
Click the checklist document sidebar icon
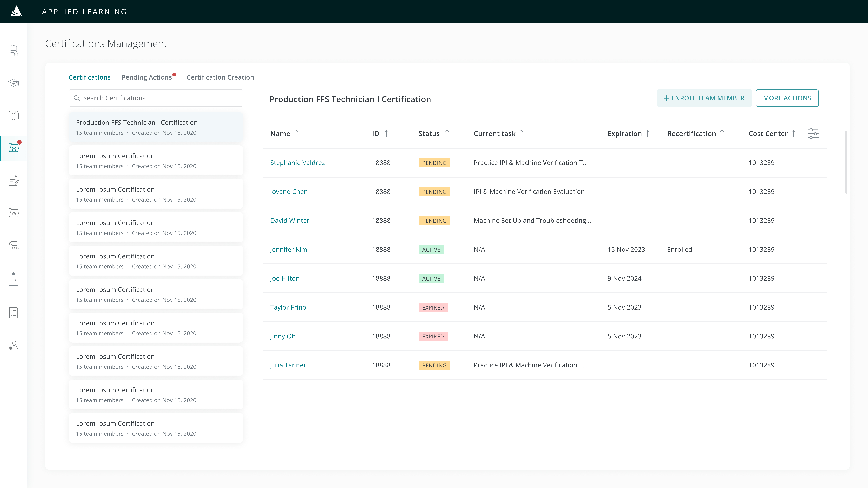pos(13,313)
